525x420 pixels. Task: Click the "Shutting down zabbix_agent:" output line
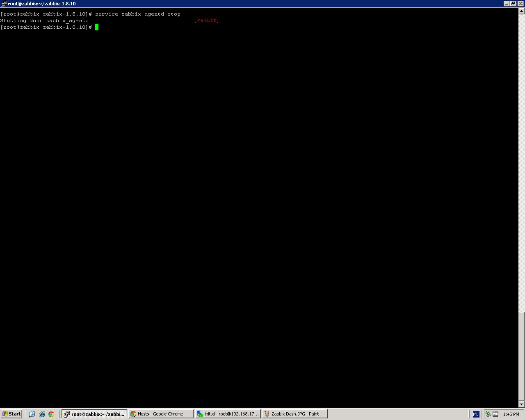(44, 21)
